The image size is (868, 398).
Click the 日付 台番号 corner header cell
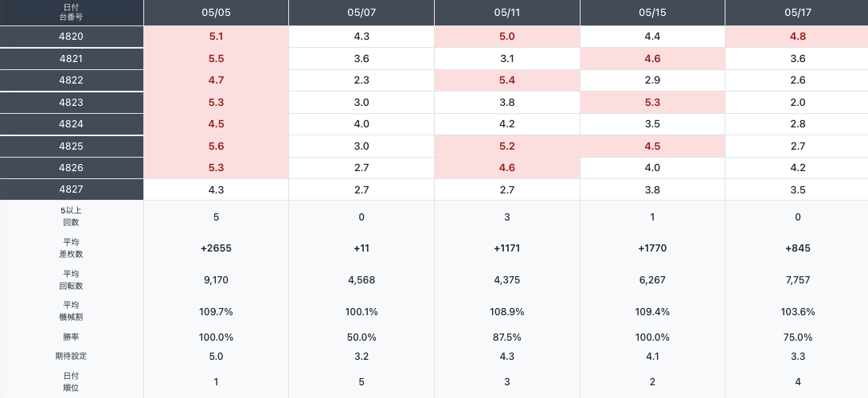coord(72,13)
